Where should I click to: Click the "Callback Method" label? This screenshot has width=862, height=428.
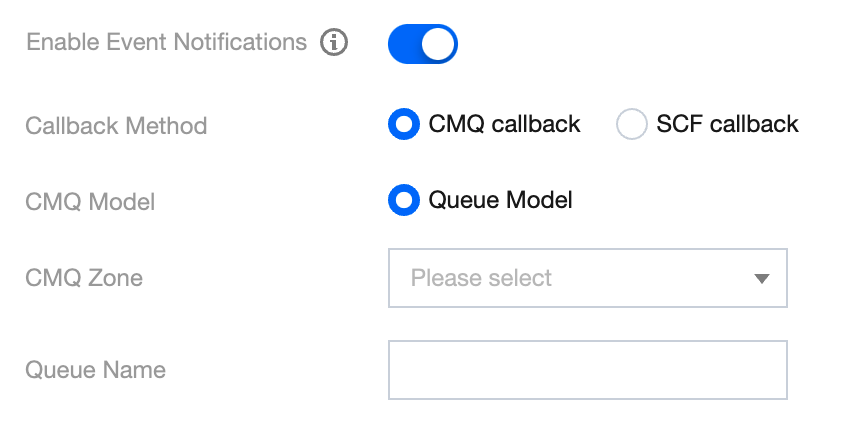point(116,126)
